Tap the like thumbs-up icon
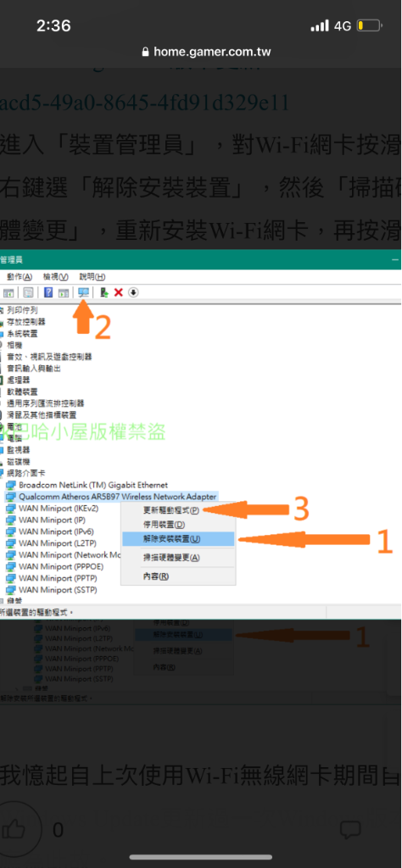The image size is (402, 868). (14, 829)
